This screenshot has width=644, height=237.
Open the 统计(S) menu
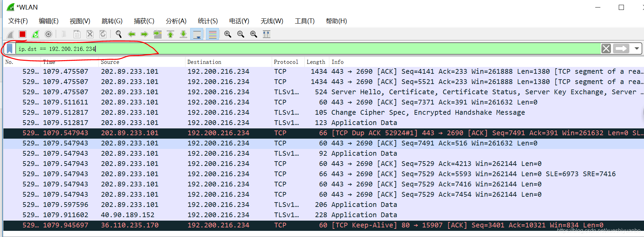click(208, 21)
